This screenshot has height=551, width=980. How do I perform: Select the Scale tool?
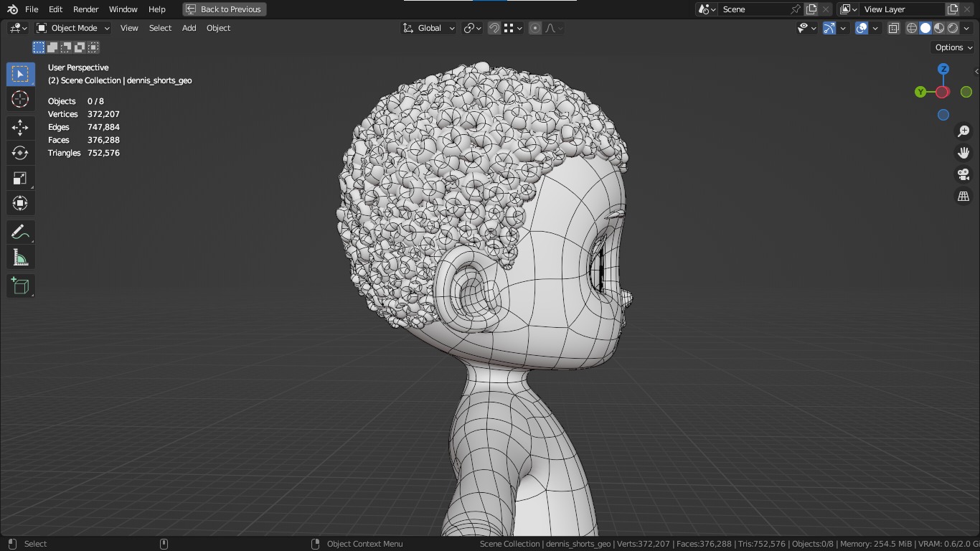[20, 178]
